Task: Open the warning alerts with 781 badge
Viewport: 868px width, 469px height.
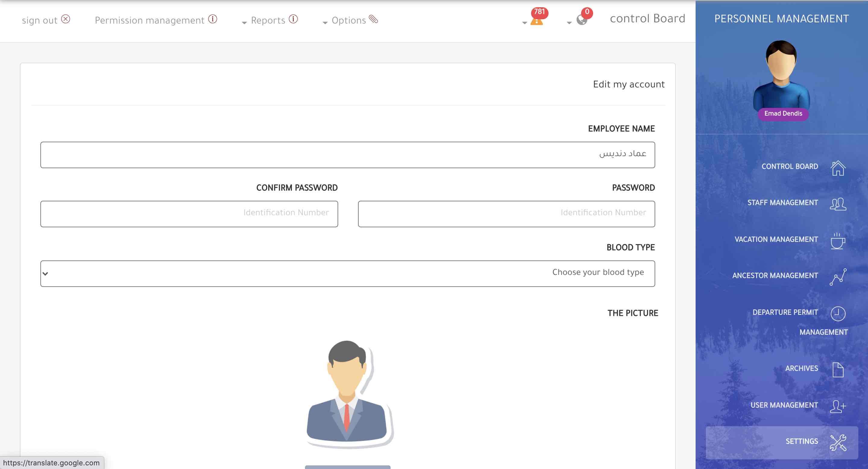Action: coord(536,20)
